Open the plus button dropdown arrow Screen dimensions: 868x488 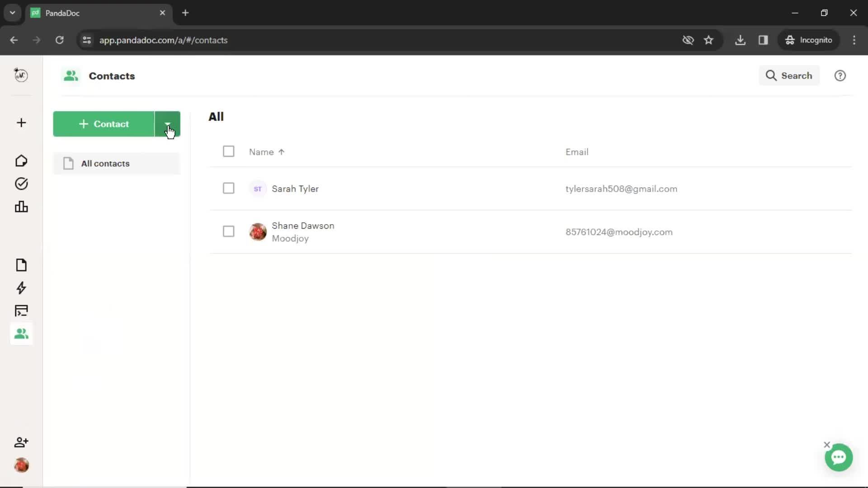tap(168, 124)
